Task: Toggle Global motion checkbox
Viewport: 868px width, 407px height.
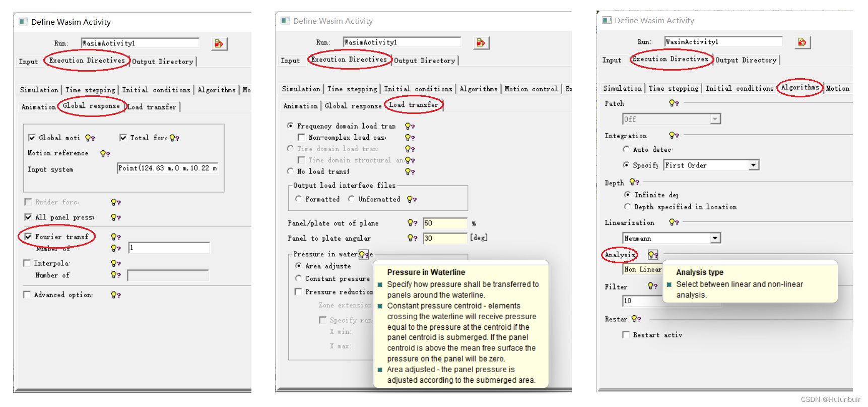Action: pyautogui.click(x=32, y=138)
